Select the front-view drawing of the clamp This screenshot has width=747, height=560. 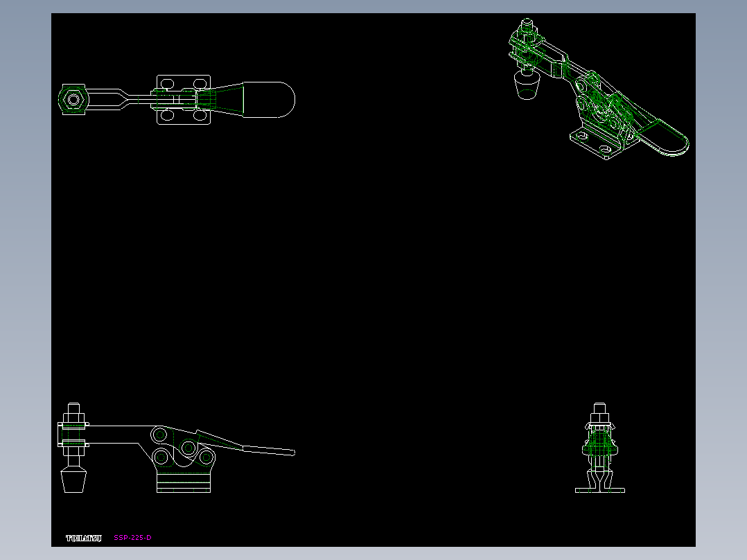(x=600, y=448)
